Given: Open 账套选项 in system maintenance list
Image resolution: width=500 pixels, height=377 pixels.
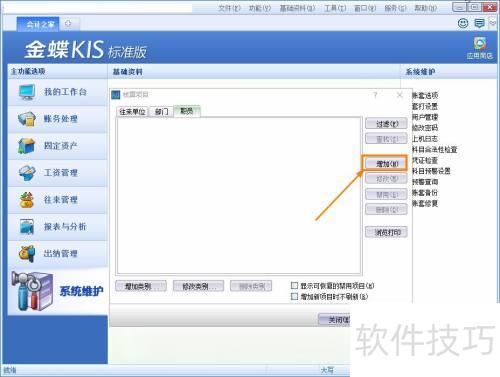Looking at the screenshot, I should click(x=425, y=96).
